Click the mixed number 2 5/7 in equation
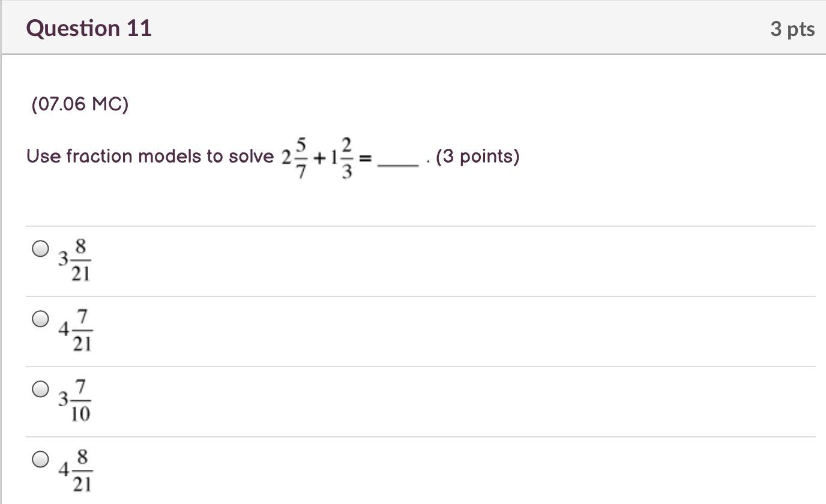The height and width of the screenshot is (504, 826). coord(295,158)
